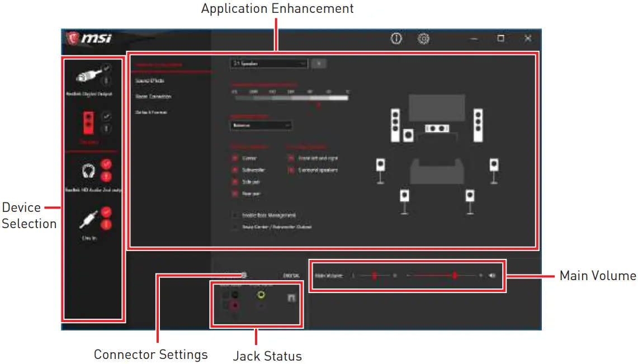Viewport: 638px width, 364px height.
Task: Switch to Room Correction tab
Action: pos(153,96)
